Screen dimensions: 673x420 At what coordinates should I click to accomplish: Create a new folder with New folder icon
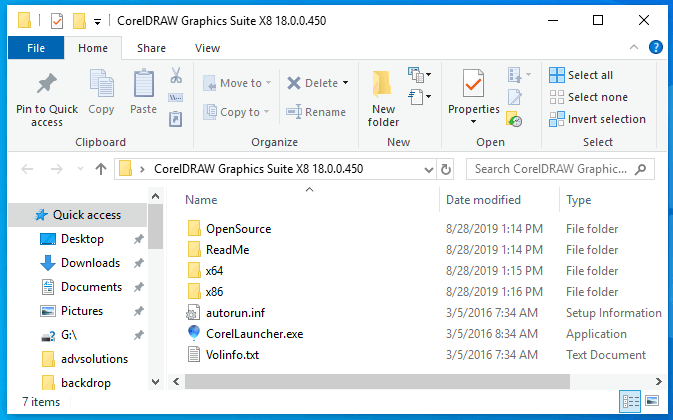click(383, 85)
